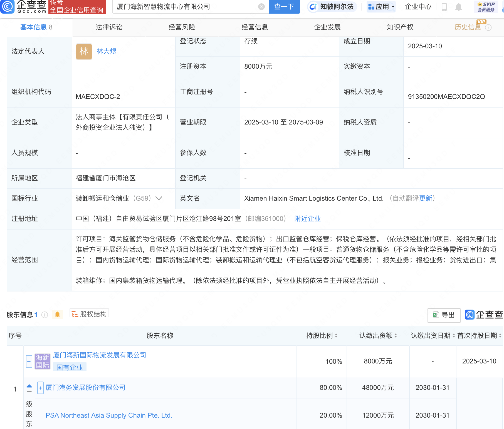Select English name Xiamen Haixin Smart Logistics
The image size is (504, 429).
(x=314, y=198)
